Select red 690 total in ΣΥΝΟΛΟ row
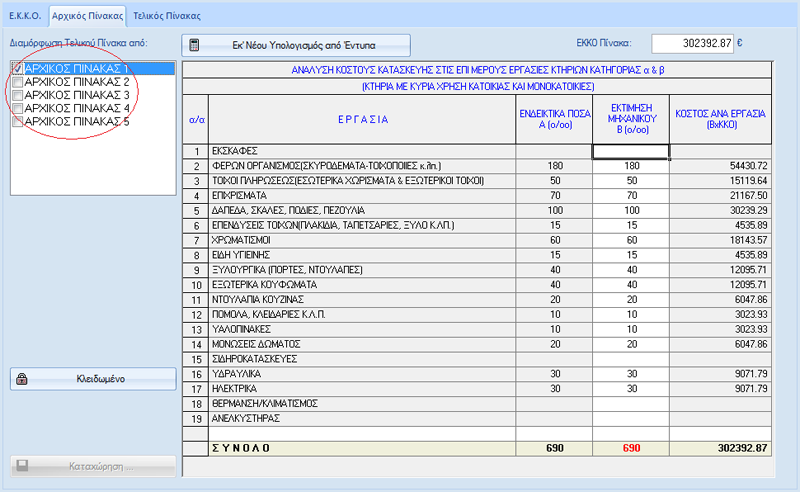 (631, 448)
